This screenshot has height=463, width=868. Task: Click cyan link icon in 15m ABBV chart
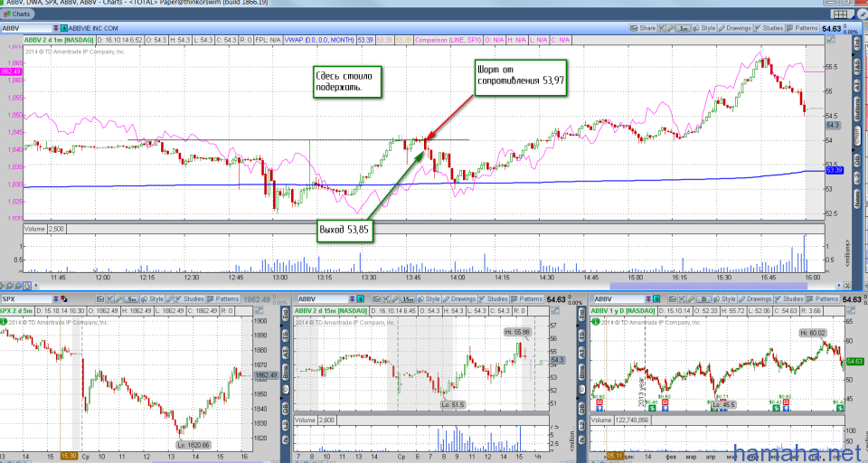[361, 299]
